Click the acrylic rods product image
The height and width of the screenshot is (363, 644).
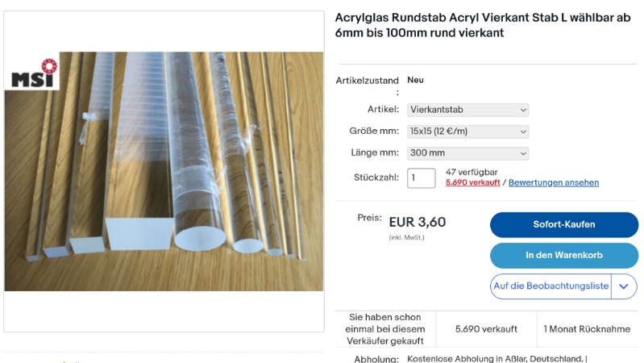point(164,172)
